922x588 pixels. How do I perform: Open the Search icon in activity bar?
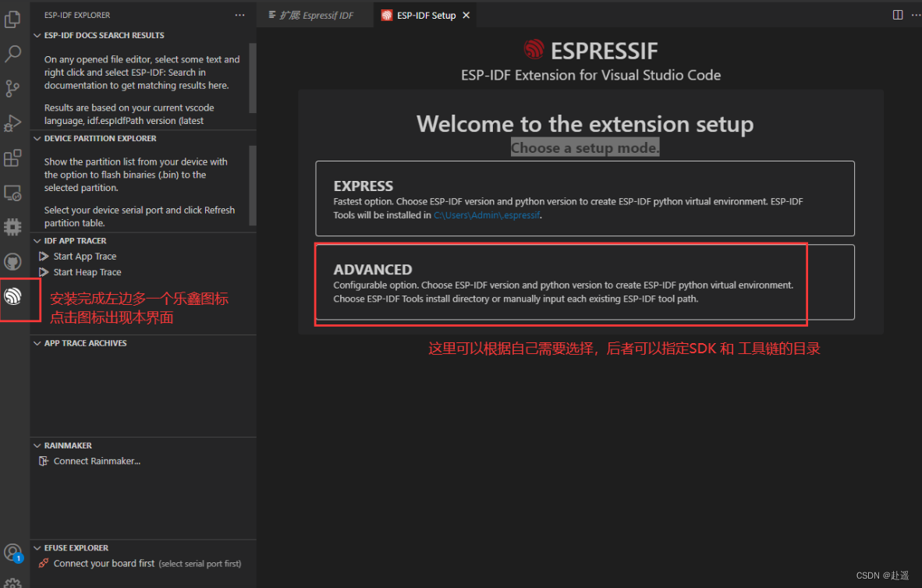[12, 54]
